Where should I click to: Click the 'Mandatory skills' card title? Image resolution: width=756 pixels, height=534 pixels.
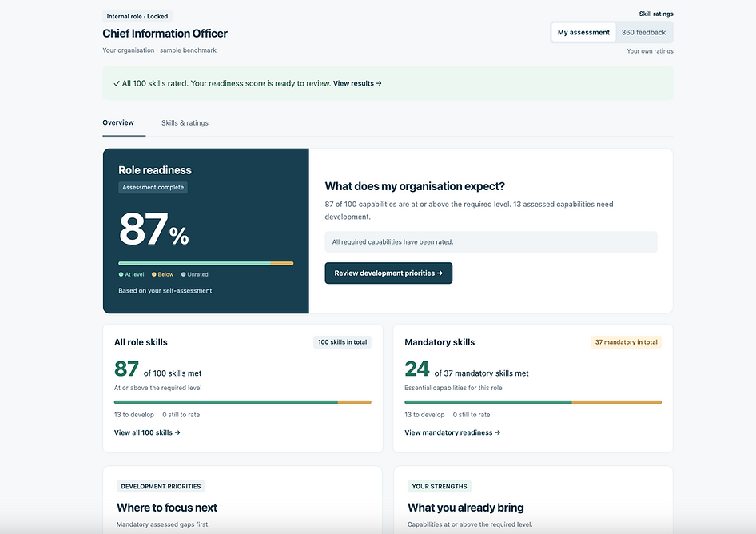(x=440, y=342)
